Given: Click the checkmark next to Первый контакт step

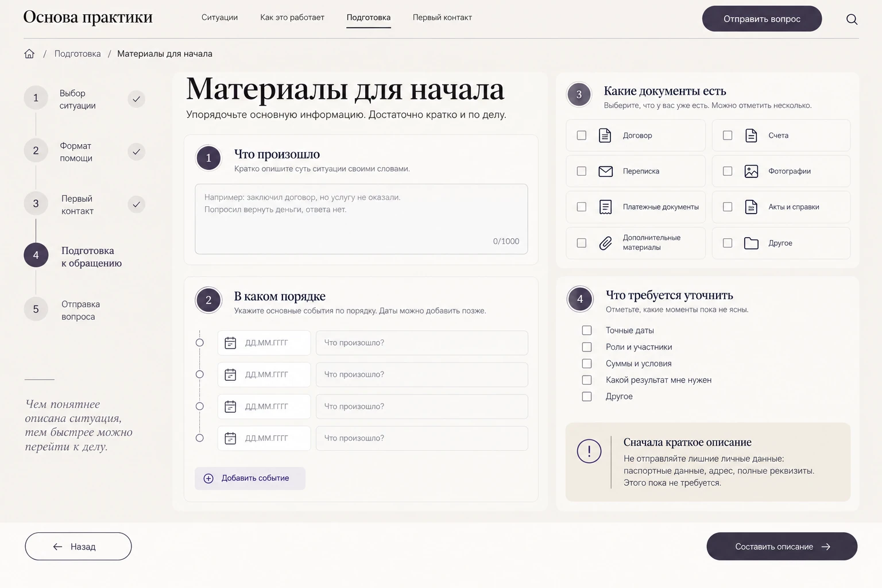Looking at the screenshot, I should [x=136, y=204].
